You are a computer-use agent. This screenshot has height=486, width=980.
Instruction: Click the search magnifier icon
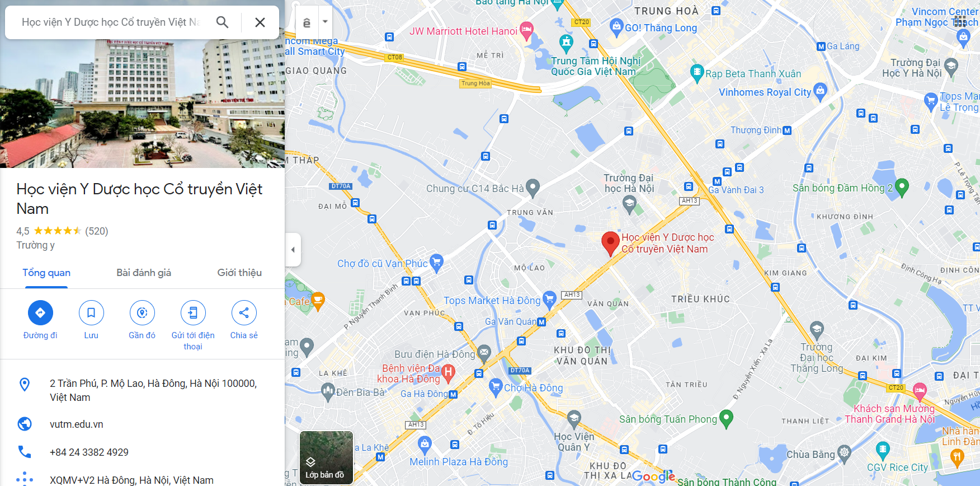(222, 22)
